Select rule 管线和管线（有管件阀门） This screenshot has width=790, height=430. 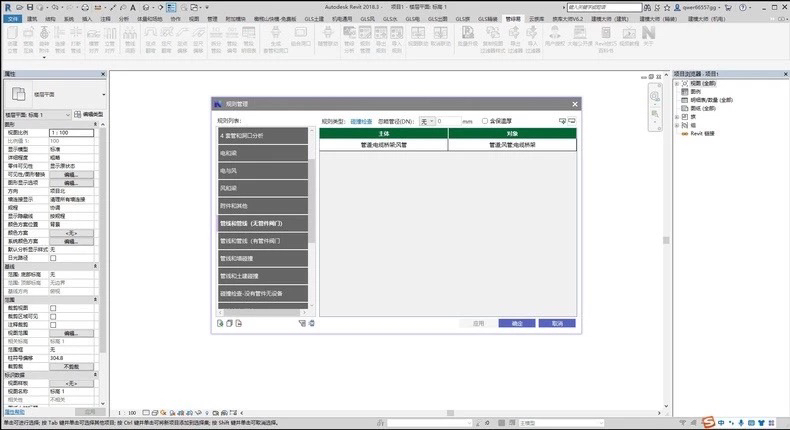(x=262, y=241)
